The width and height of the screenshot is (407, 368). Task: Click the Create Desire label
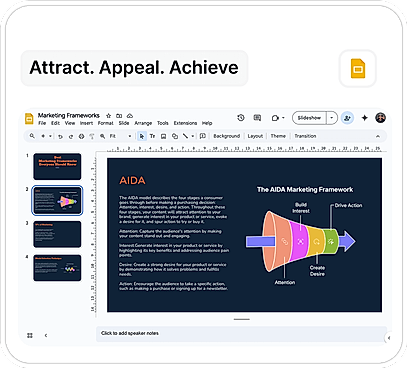tap(317, 271)
